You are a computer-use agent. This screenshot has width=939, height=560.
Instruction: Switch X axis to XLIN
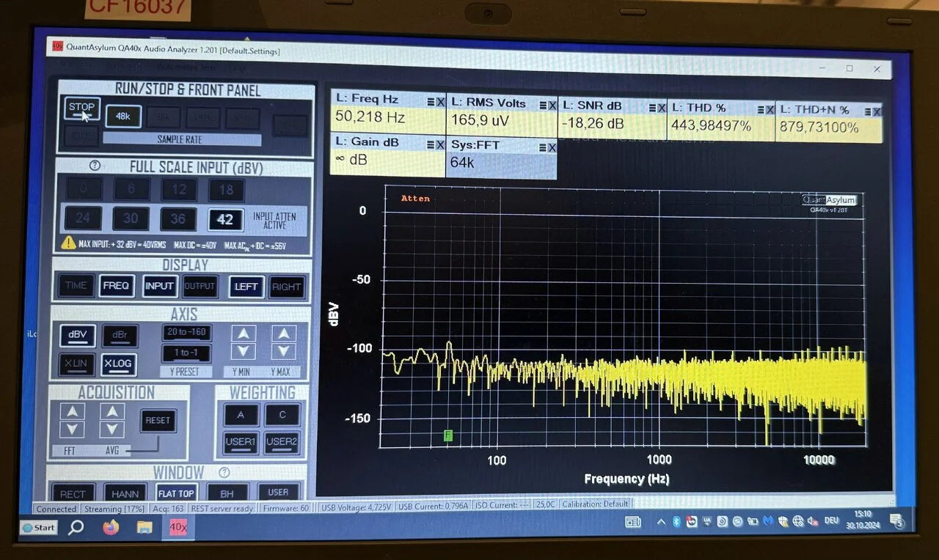[76, 364]
